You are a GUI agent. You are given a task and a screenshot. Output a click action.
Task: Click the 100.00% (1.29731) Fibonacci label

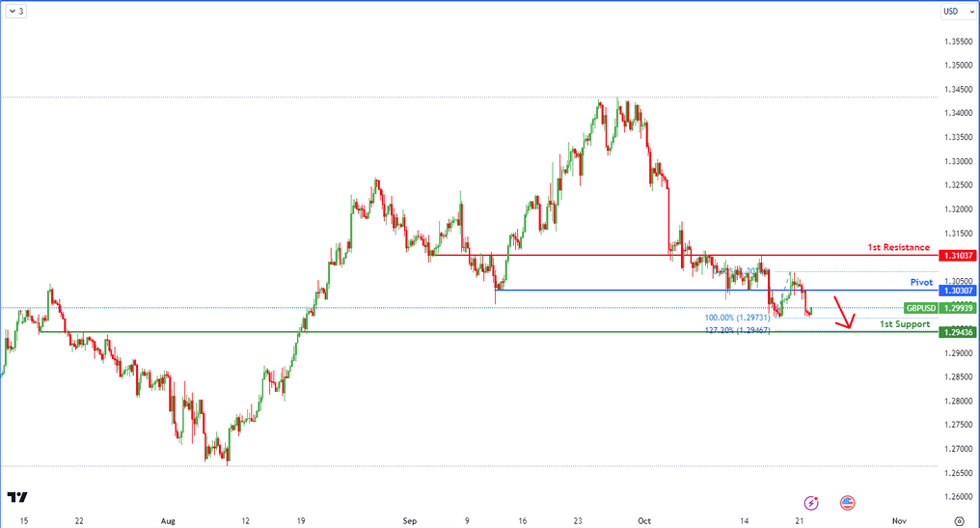coord(738,318)
